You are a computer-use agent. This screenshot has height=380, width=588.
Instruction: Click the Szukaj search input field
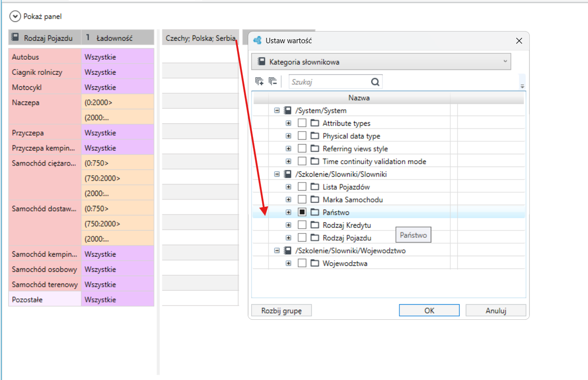[331, 82]
